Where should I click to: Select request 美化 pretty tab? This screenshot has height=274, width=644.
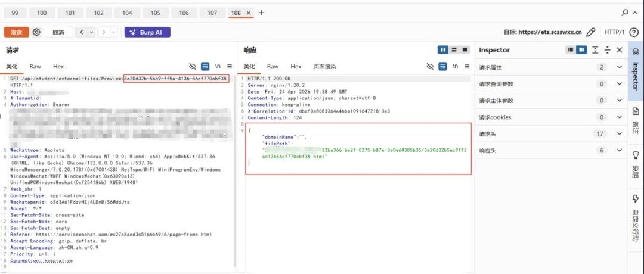pos(12,67)
